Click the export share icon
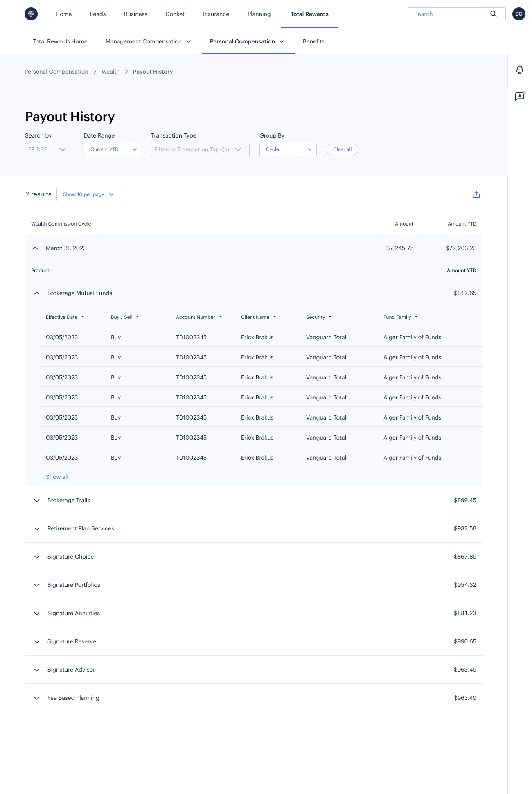 [476, 194]
